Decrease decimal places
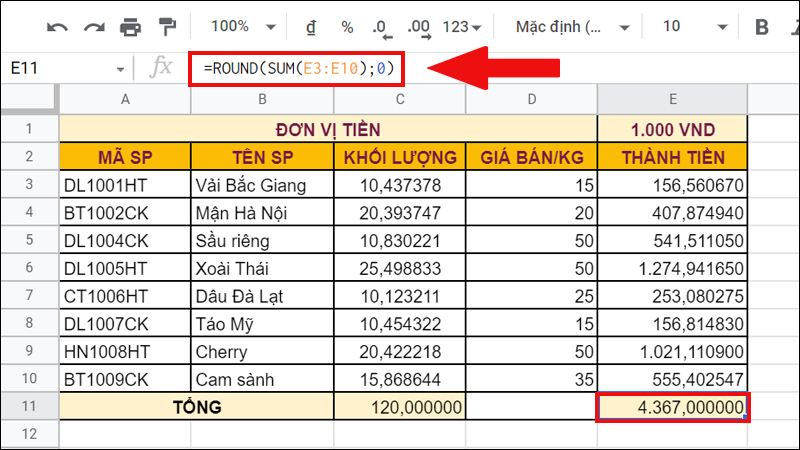The width and height of the screenshot is (800, 450). point(381,26)
